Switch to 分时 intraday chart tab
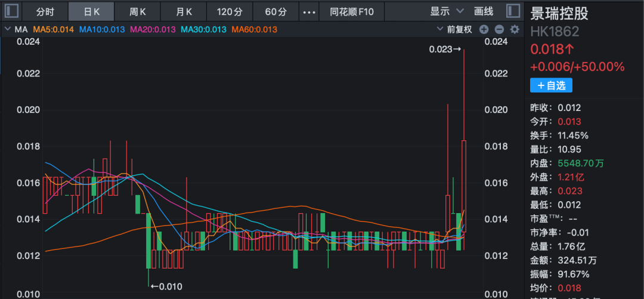 click(x=45, y=11)
